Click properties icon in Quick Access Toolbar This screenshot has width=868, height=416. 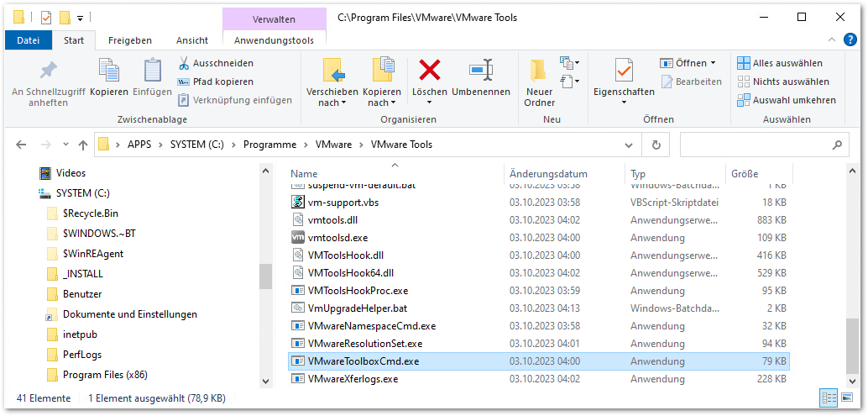click(46, 18)
